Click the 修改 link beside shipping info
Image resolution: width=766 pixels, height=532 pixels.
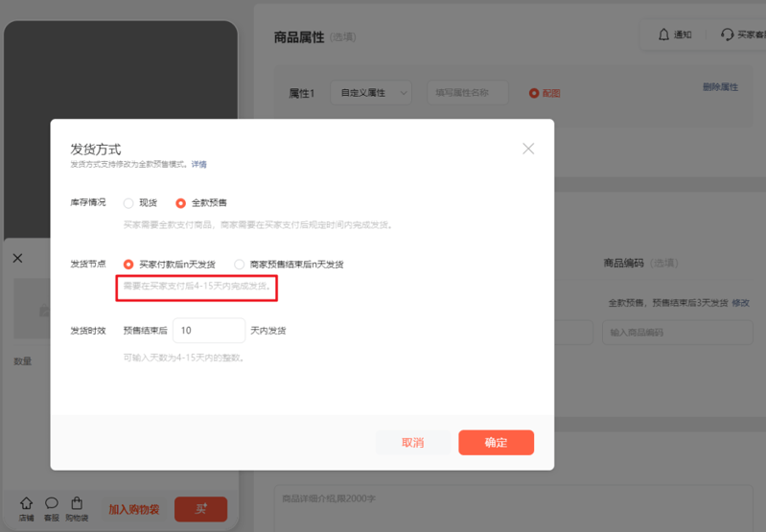point(741,303)
